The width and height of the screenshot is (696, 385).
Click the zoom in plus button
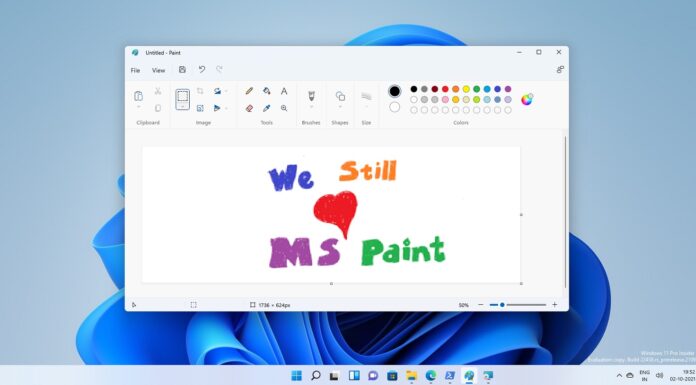point(554,305)
